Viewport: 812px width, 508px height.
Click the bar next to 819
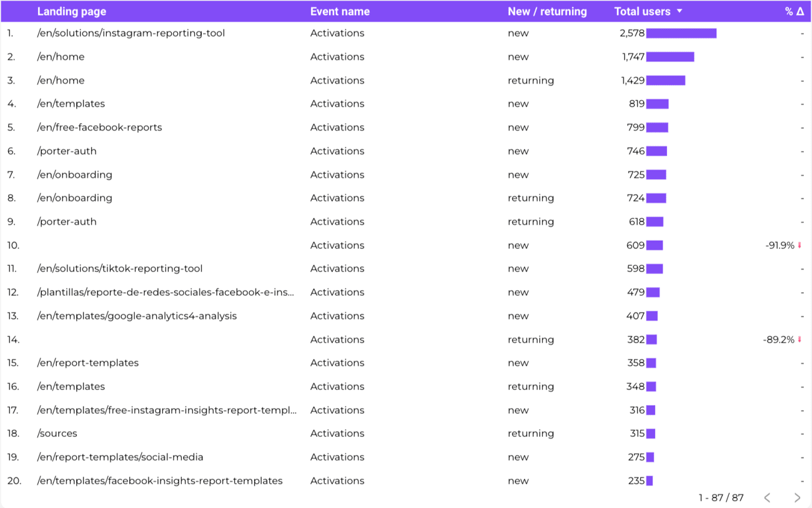(657, 104)
